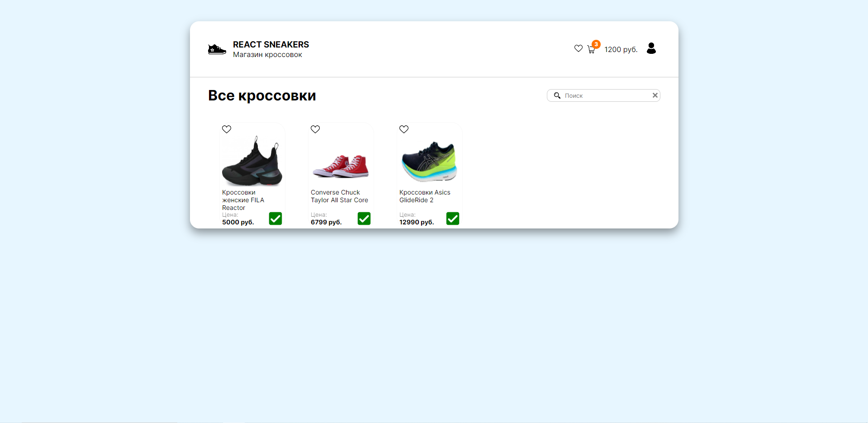Image resolution: width=868 pixels, height=423 pixels.
Task: Clear search with the X icon
Action: click(x=655, y=95)
